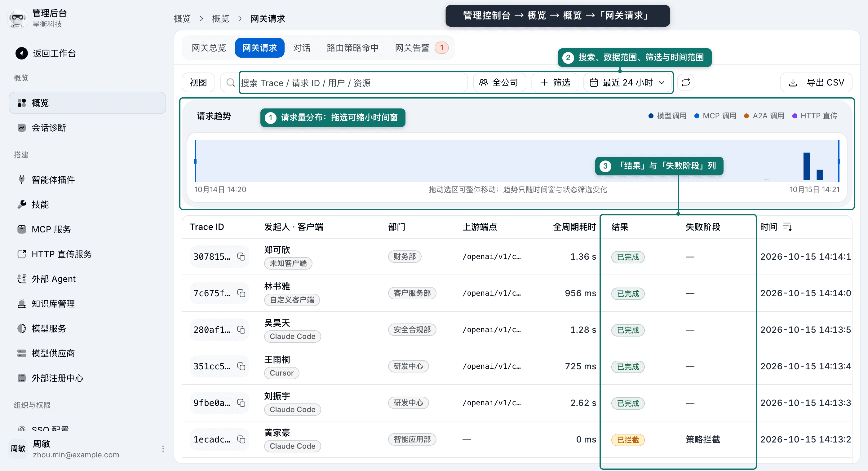
Task: Open the 最近 24 小时 time range dropdown
Action: coord(627,82)
